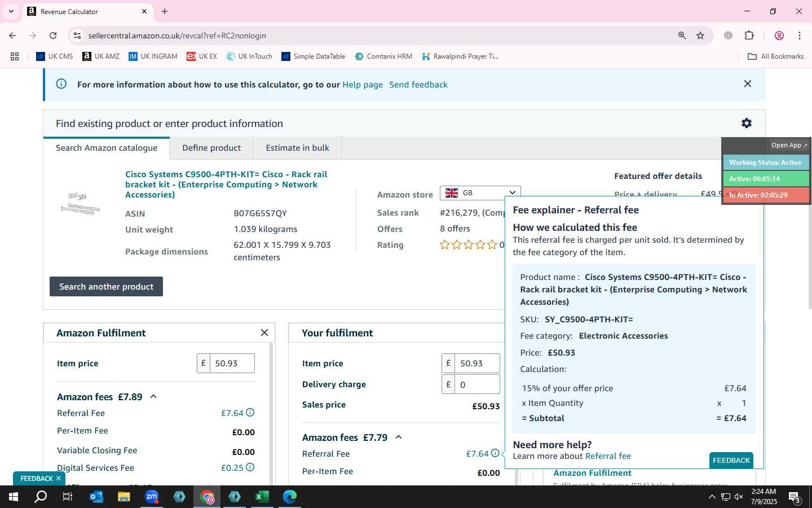Open Microsoft Edge from the taskbar
This screenshot has height=508, width=812.
click(290, 497)
